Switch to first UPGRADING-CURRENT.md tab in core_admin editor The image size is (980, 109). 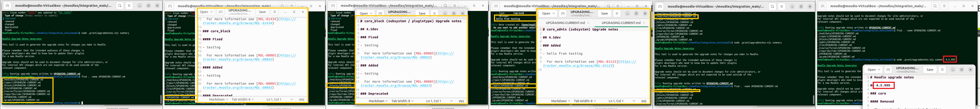click(x=565, y=23)
